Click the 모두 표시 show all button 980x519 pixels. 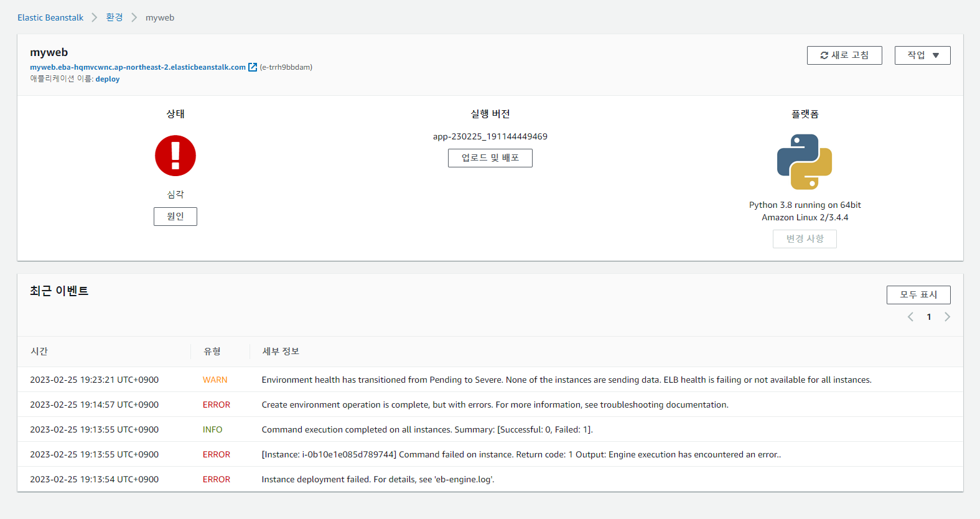pos(918,295)
